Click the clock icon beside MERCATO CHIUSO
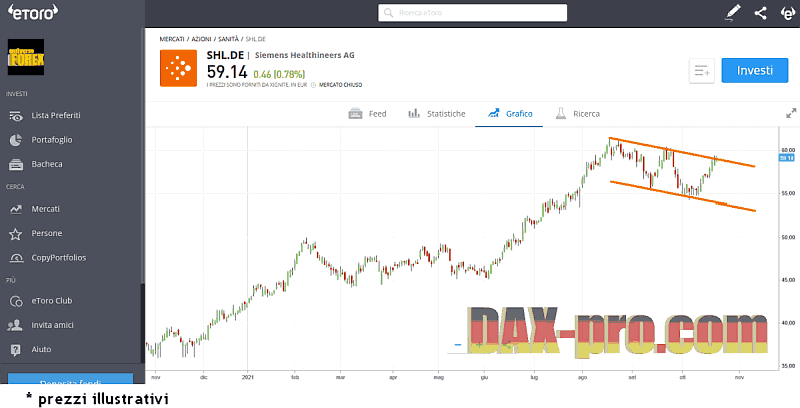Screen dimensions: 800x408 point(314,85)
